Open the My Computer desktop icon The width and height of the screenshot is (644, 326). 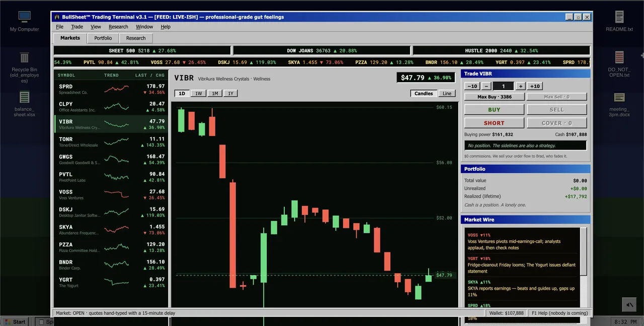click(x=24, y=22)
